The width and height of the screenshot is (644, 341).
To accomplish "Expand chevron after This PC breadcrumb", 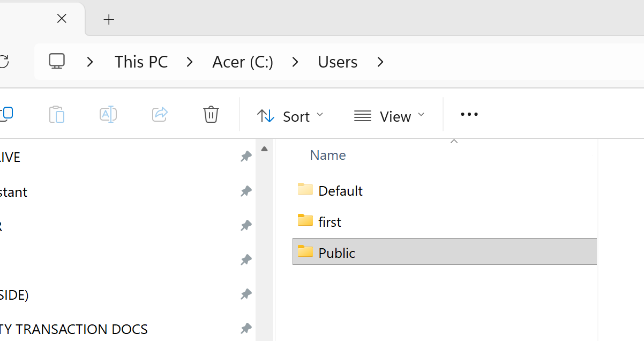I will (x=190, y=62).
